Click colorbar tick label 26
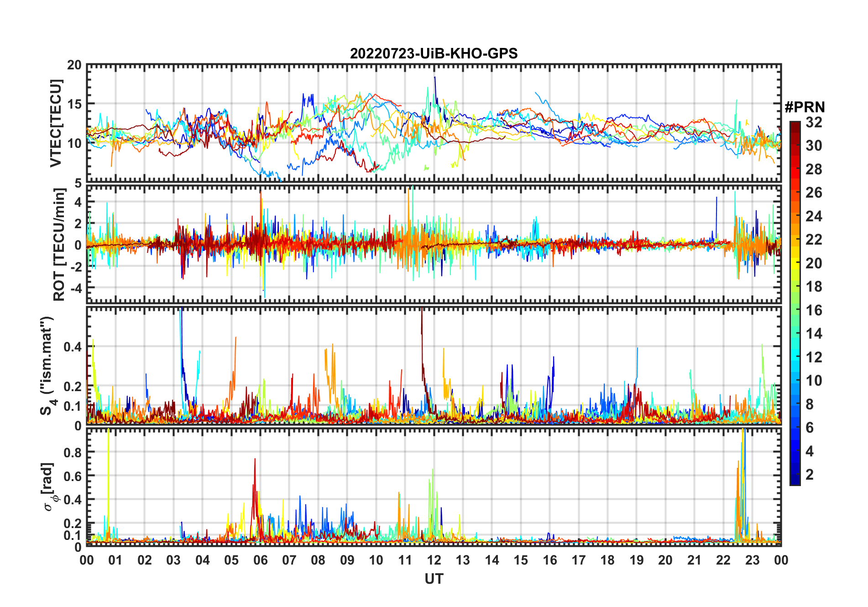Image resolution: width=868 pixels, height=607 pixels. [x=814, y=193]
